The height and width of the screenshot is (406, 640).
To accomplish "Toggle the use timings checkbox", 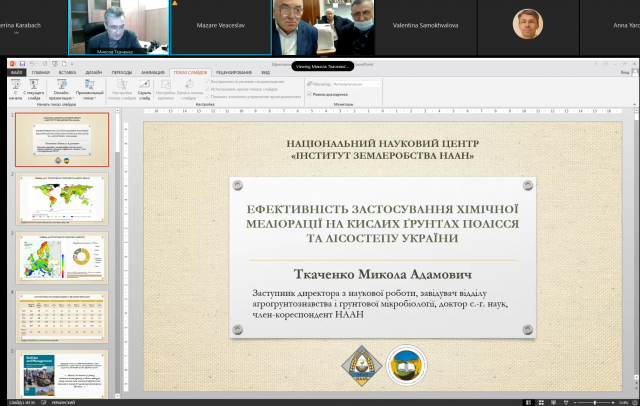I will pyautogui.click(x=209, y=90).
